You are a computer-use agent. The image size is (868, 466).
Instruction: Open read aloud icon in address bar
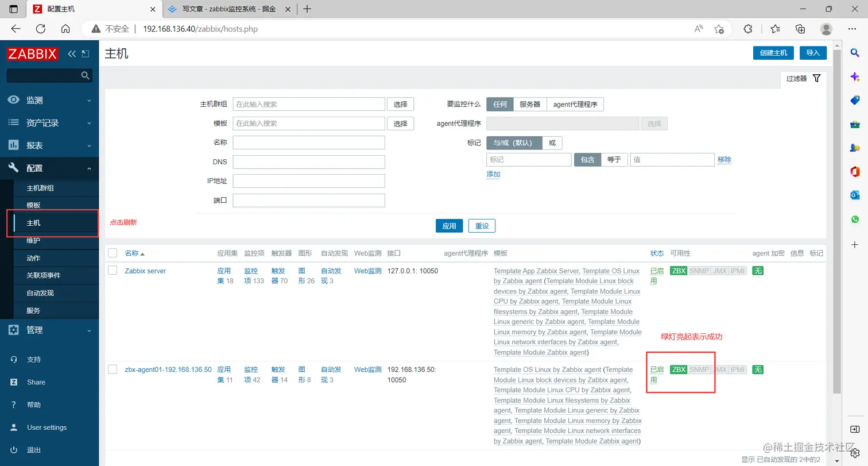point(699,29)
